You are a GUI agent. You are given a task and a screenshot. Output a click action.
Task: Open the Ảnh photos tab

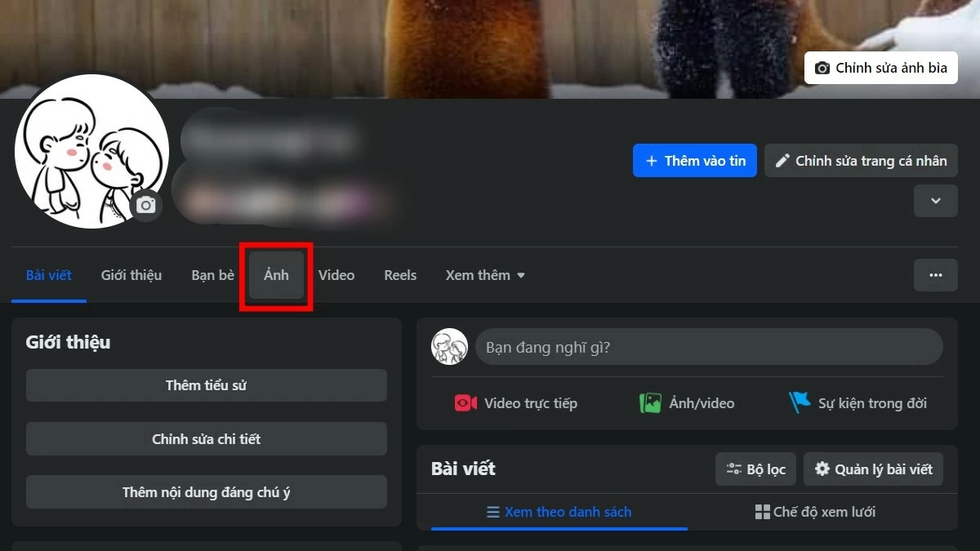click(275, 275)
